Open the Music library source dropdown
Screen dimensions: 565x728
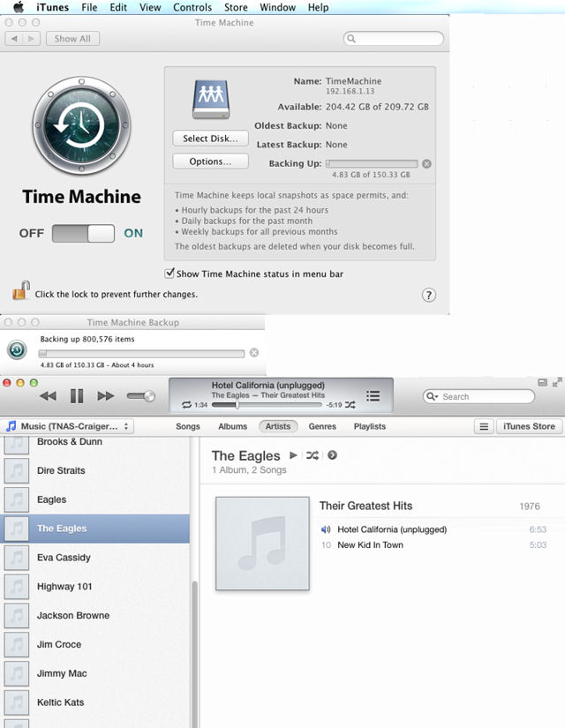(x=68, y=426)
